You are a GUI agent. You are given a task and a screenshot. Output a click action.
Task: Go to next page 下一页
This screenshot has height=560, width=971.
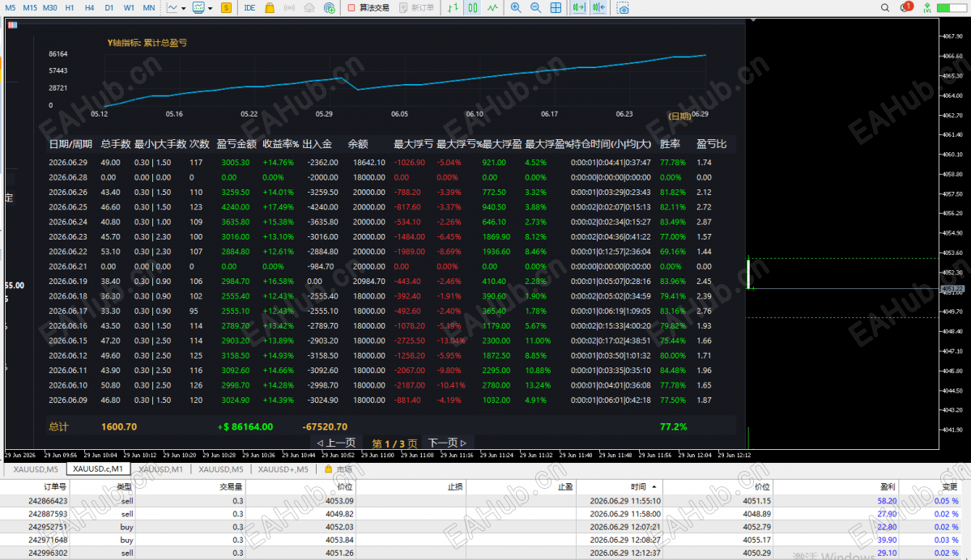(448, 443)
